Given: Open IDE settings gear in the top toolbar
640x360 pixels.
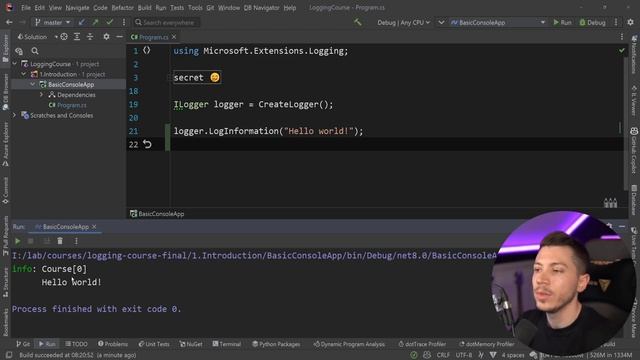Looking at the screenshot, I should click(x=631, y=22).
